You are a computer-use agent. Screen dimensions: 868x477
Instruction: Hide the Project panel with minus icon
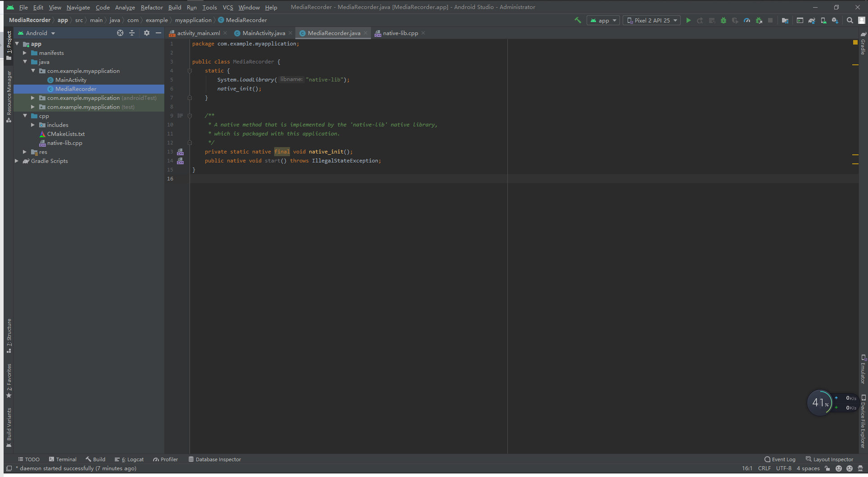(158, 33)
